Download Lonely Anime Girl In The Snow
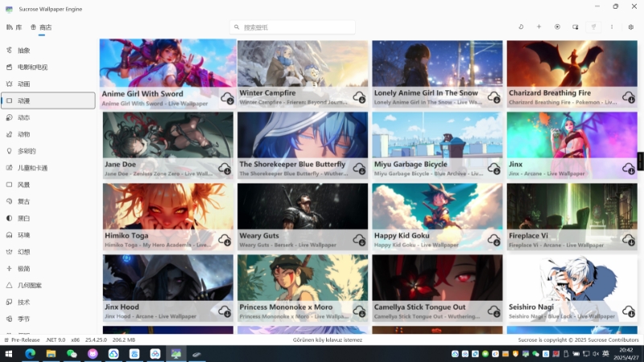The height and width of the screenshot is (362, 644). click(x=494, y=97)
